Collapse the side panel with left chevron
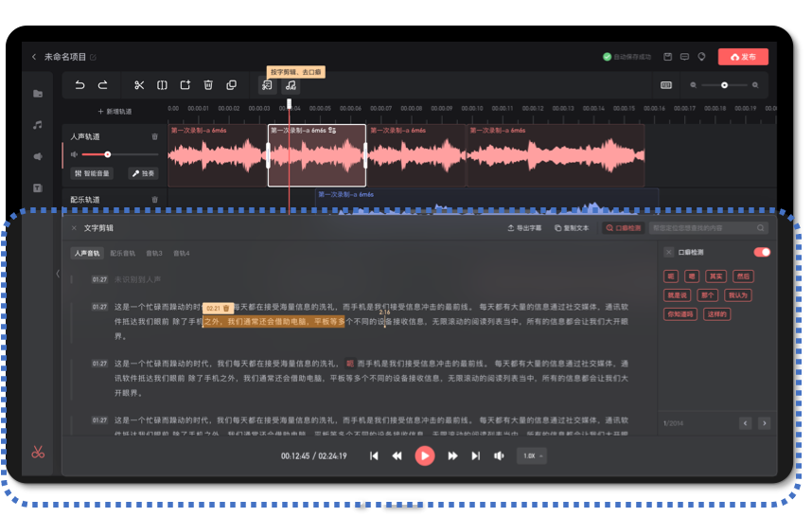The width and height of the screenshot is (812, 517). (x=58, y=274)
